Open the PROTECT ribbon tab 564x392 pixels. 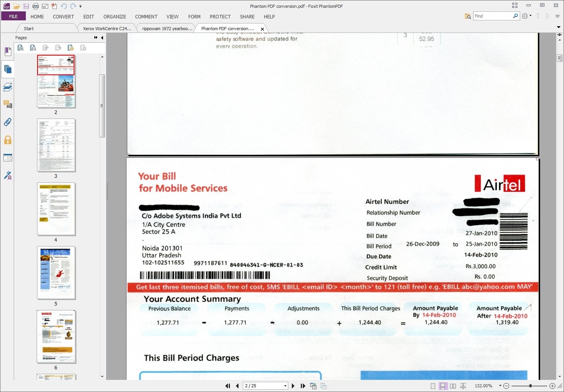click(220, 17)
